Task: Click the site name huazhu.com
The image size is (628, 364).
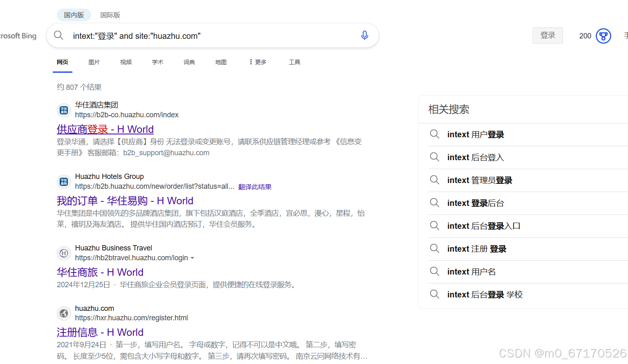Action: coord(94,308)
